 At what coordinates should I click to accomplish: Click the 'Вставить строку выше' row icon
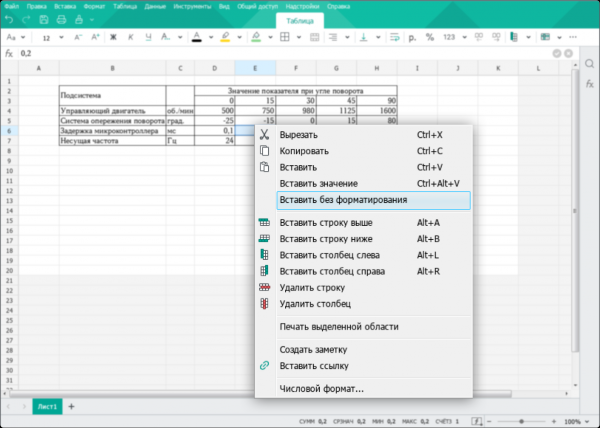(265, 223)
